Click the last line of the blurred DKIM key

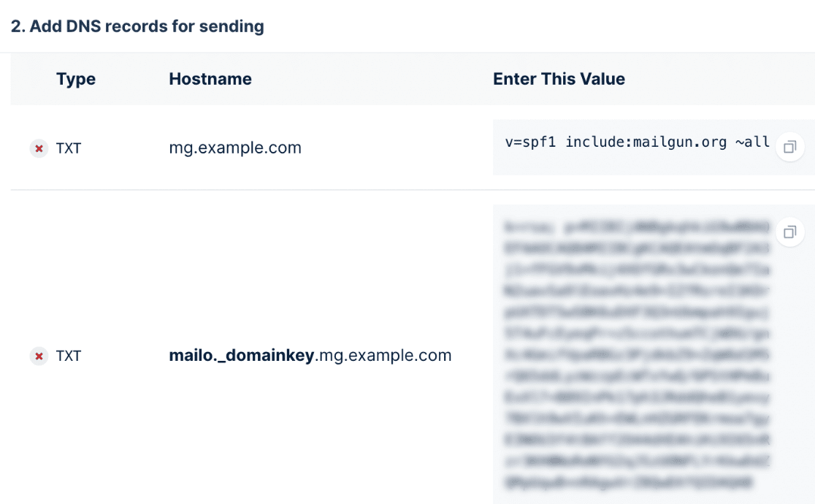point(628,483)
